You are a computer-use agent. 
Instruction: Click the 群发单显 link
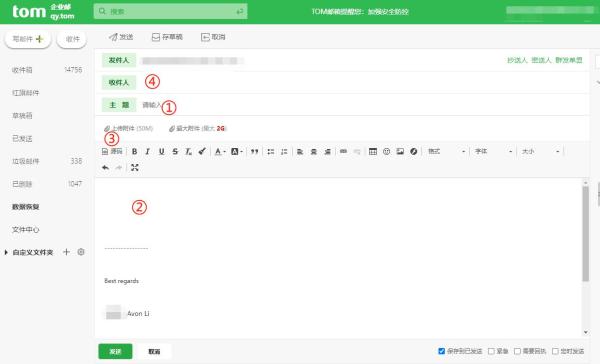point(569,60)
